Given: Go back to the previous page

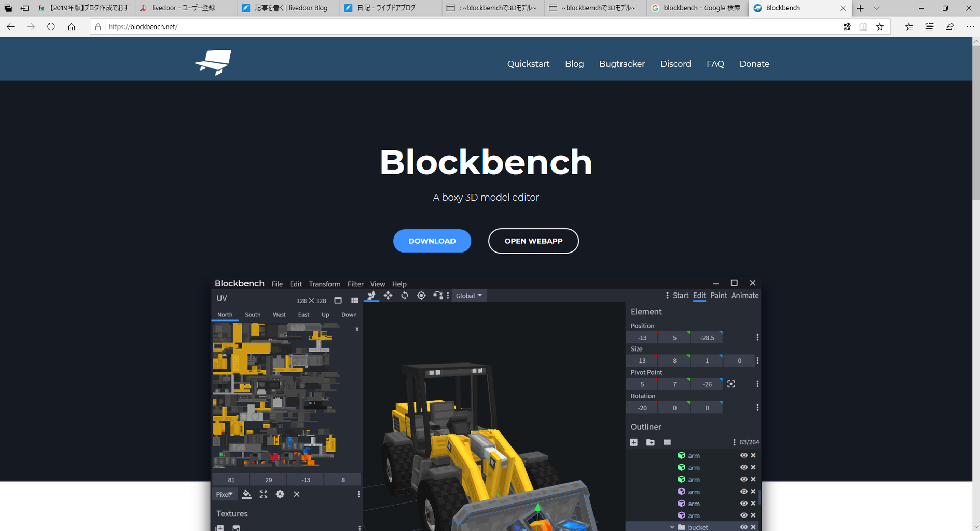Looking at the screenshot, I should 10,27.
